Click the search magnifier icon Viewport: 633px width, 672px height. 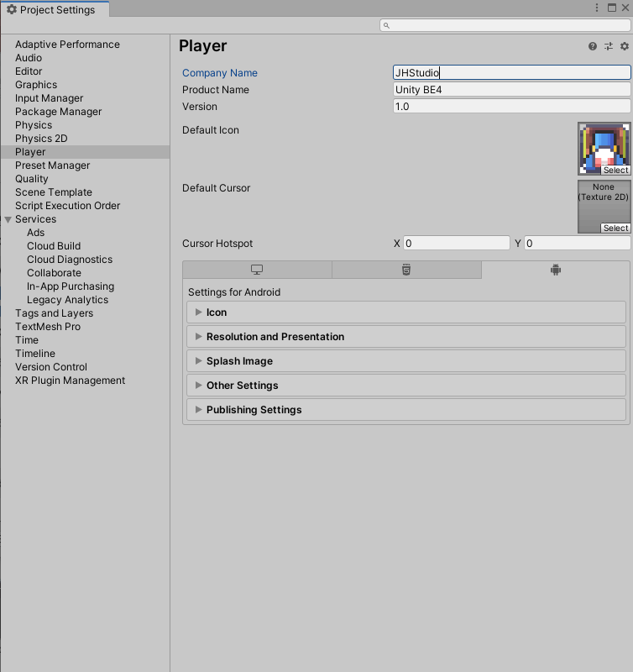(386, 26)
